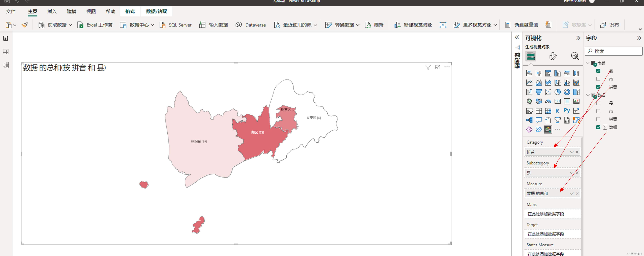644x256 pixels.
Task: Open the 插入 ribbon tab
Action: coord(52,12)
